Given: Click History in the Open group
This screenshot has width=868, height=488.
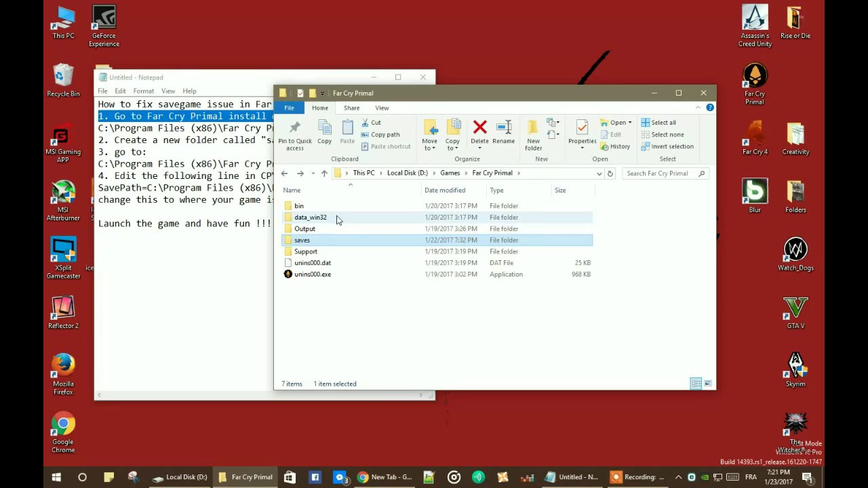Looking at the screenshot, I should pyautogui.click(x=615, y=146).
